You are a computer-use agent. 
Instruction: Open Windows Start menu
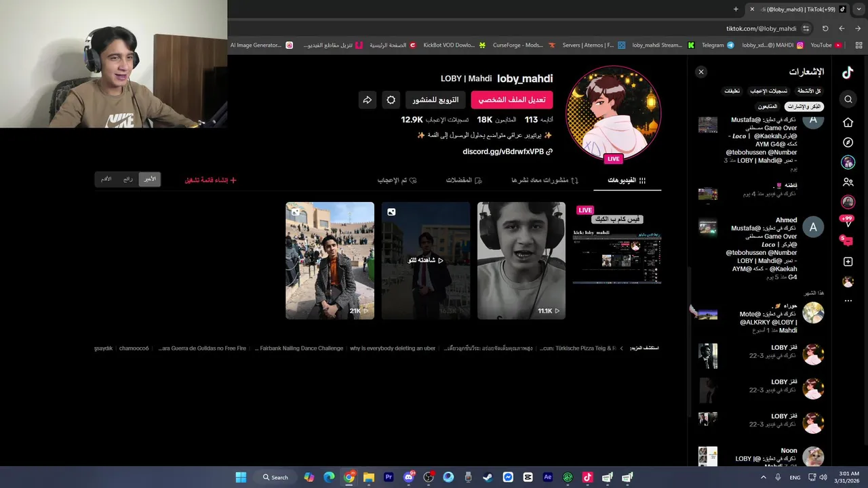[x=241, y=477]
